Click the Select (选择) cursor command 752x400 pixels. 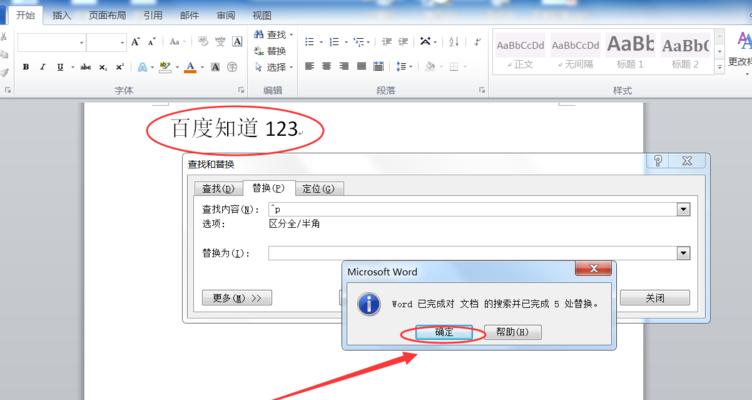[273, 67]
